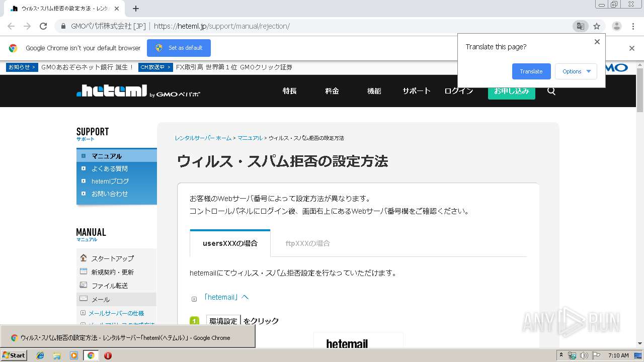Open Internet Explorer from the taskbar
The height and width of the screenshot is (362, 644).
pos(40,355)
